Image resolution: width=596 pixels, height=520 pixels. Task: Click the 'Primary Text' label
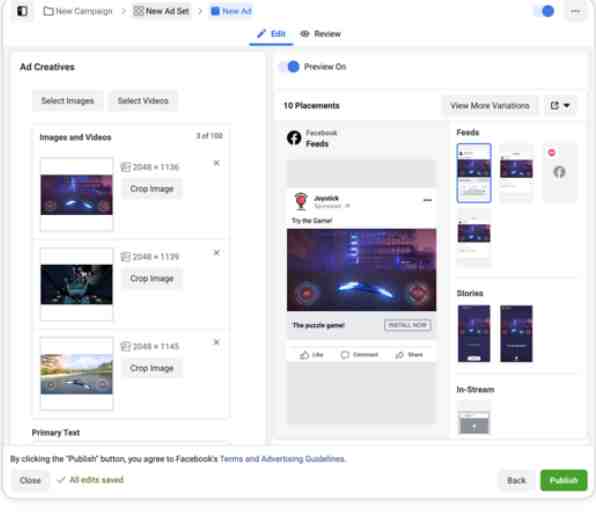55,433
